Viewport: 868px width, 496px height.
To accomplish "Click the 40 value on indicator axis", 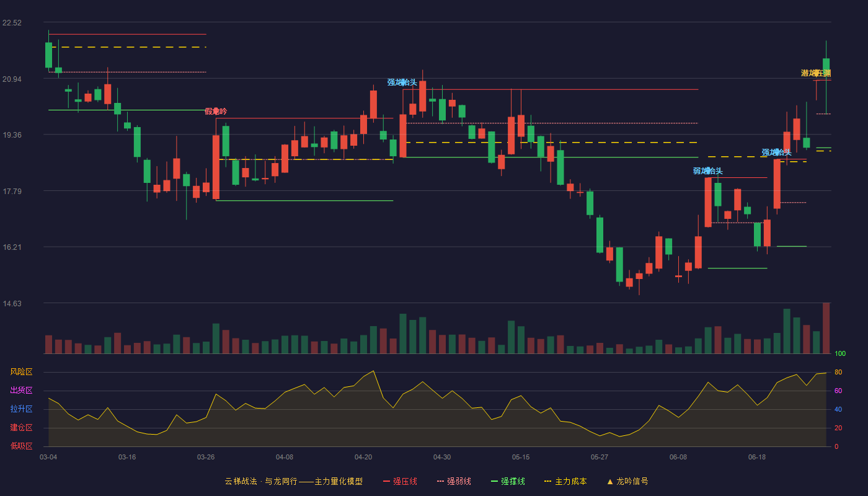I will click(x=838, y=409).
